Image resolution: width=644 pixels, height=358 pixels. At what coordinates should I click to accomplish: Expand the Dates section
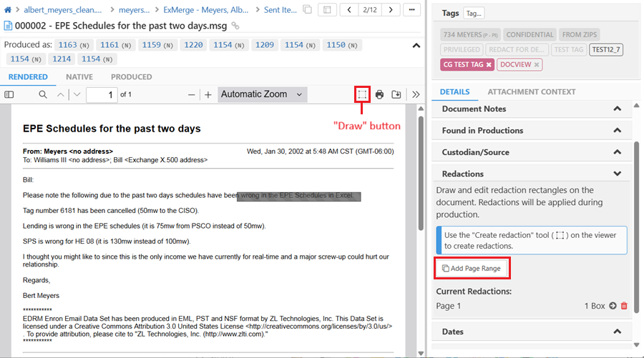[531, 332]
